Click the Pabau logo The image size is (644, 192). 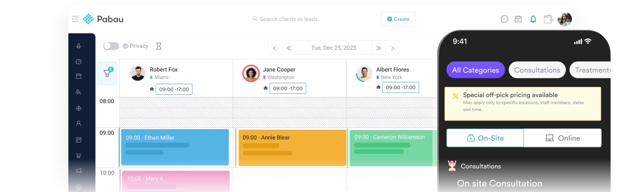(103, 19)
